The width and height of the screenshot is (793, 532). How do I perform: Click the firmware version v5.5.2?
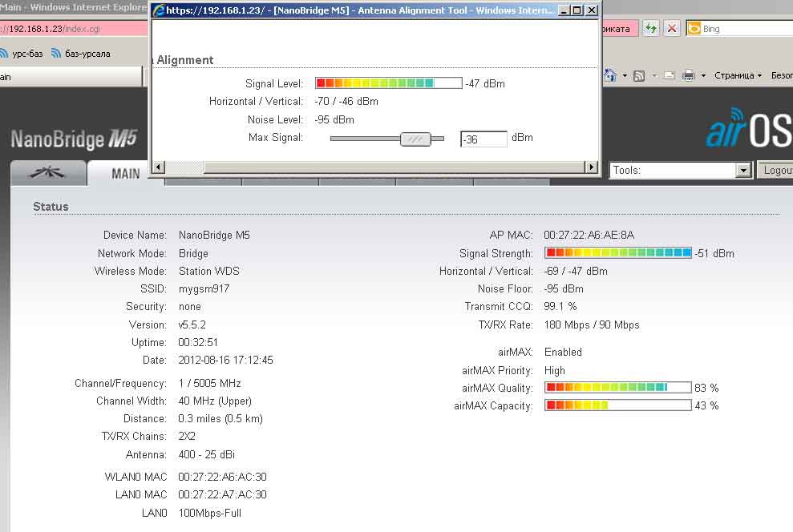click(x=192, y=324)
